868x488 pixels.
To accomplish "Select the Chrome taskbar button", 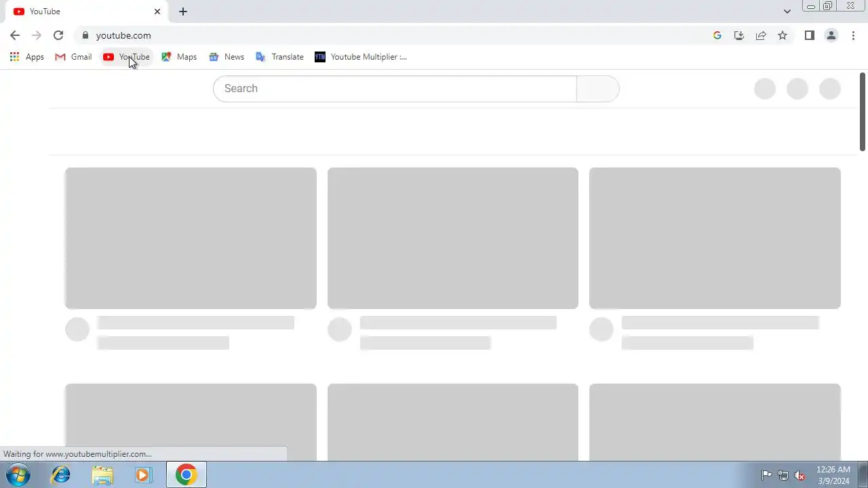I will [186, 475].
